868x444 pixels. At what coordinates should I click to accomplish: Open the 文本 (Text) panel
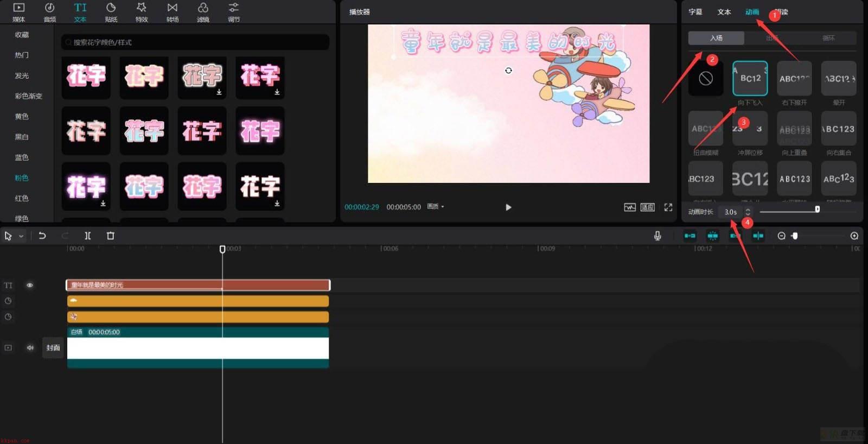tap(80, 12)
